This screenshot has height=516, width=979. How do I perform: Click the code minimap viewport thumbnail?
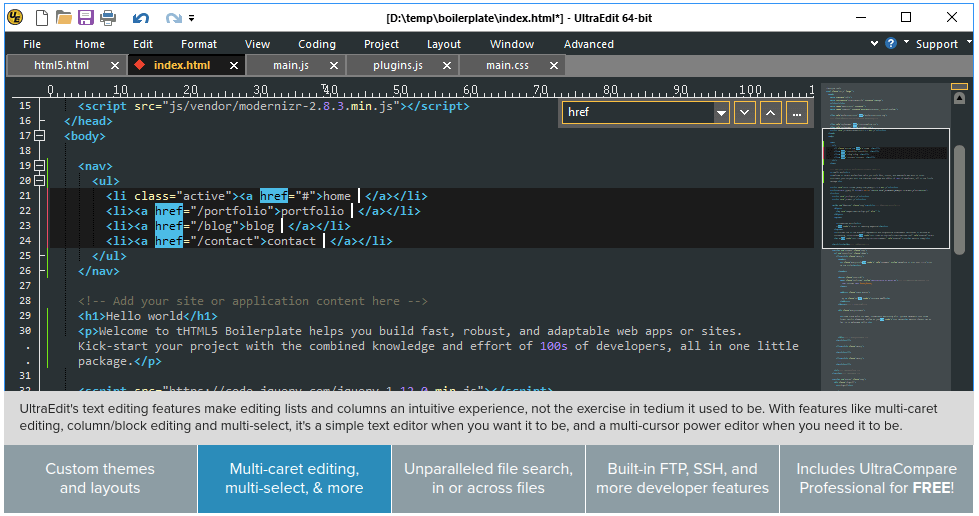[886, 188]
